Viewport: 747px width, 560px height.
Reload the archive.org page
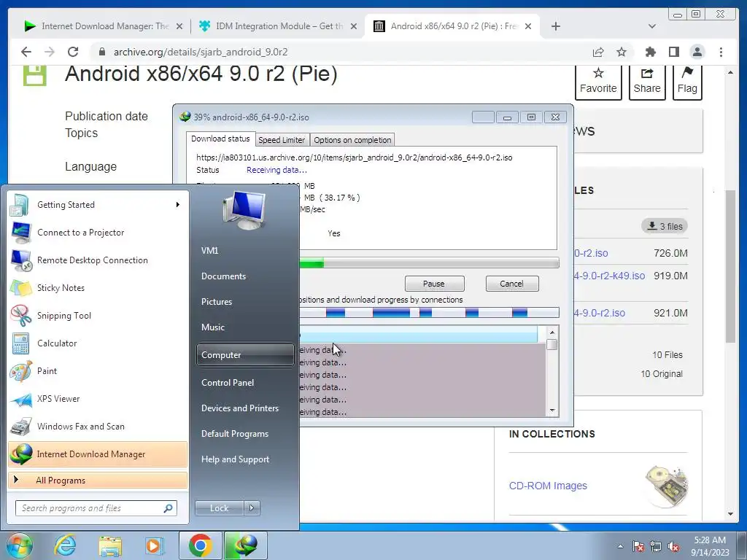pyautogui.click(x=73, y=52)
